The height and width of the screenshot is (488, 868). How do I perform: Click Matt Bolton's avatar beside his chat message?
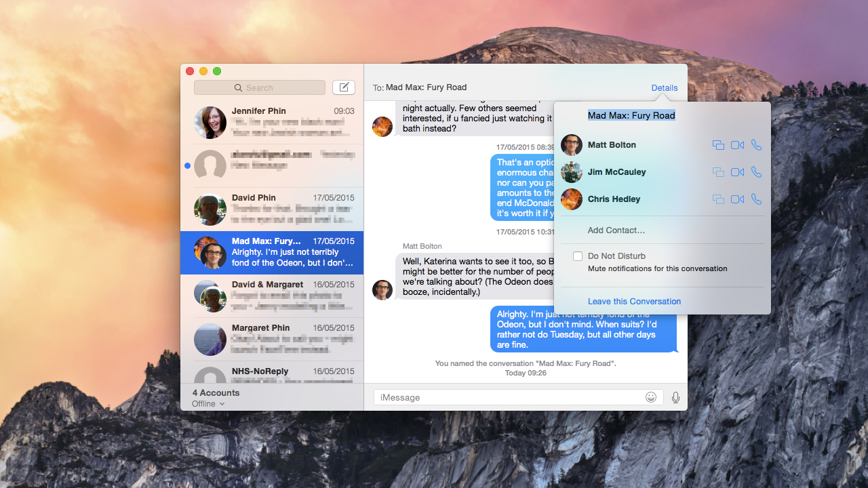pos(382,290)
